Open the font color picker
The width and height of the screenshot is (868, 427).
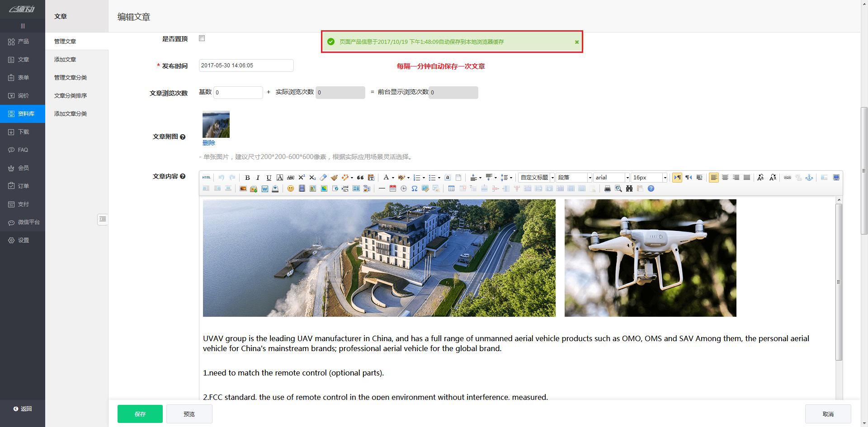point(386,178)
